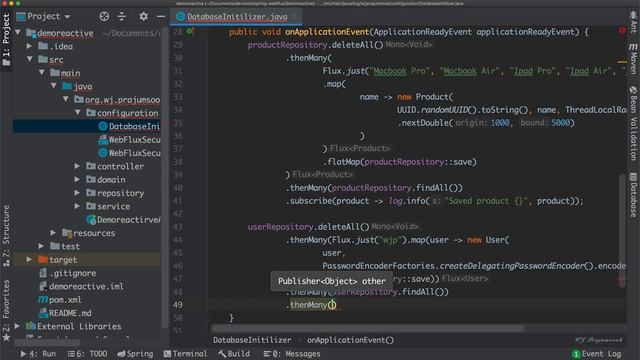
Task: Open the Event Log
Action: pos(597,354)
